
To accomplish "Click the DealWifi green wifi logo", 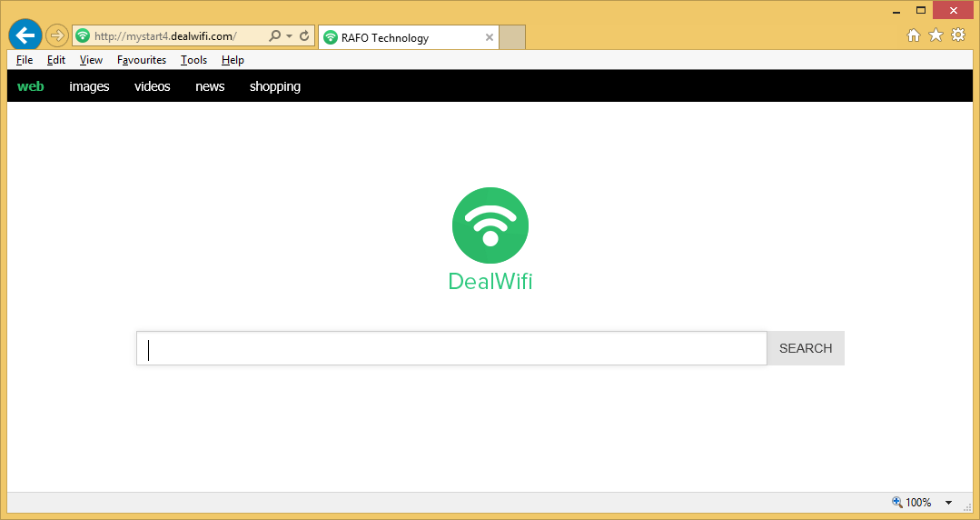I will click(x=490, y=225).
